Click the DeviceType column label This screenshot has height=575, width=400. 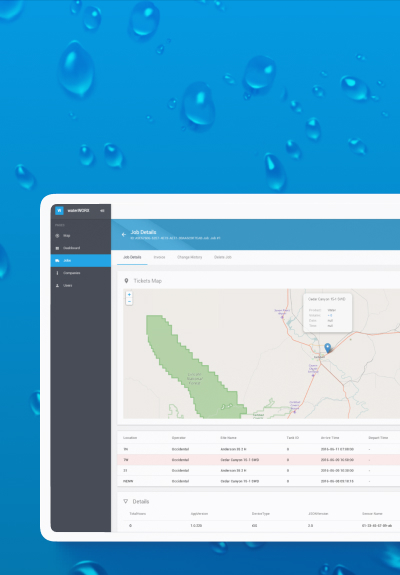click(x=261, y=514)
